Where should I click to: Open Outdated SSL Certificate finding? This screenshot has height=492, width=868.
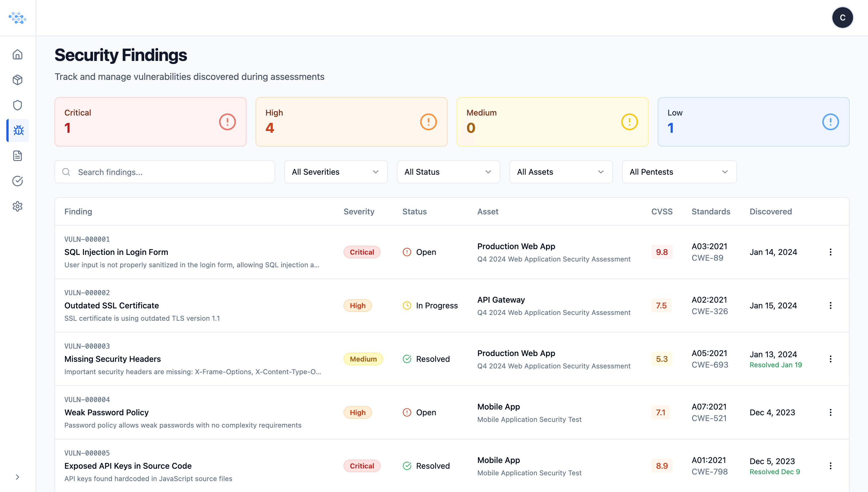coord(111,305)
